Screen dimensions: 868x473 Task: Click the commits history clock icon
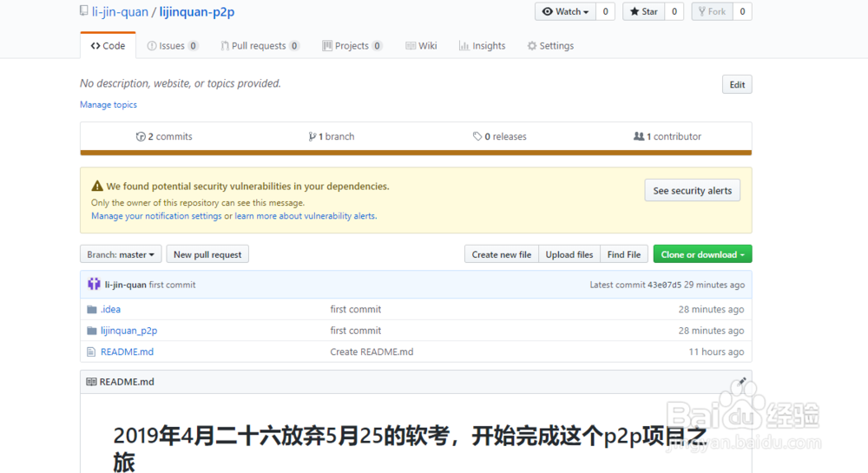141,136
